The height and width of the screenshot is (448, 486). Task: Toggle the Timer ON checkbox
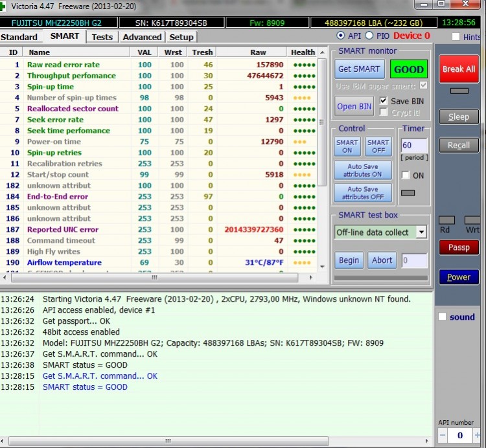tap(406, 175)
